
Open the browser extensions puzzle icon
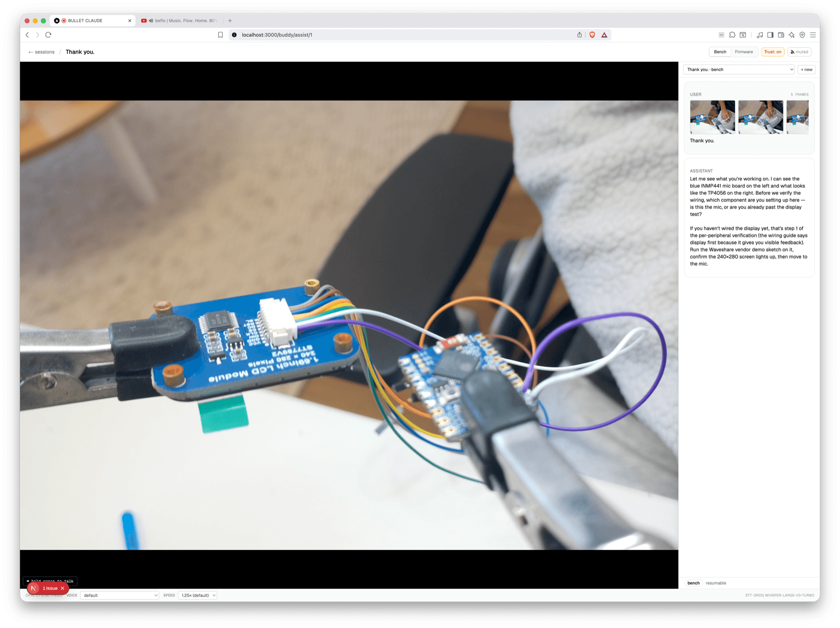click(x=732, y=35)
